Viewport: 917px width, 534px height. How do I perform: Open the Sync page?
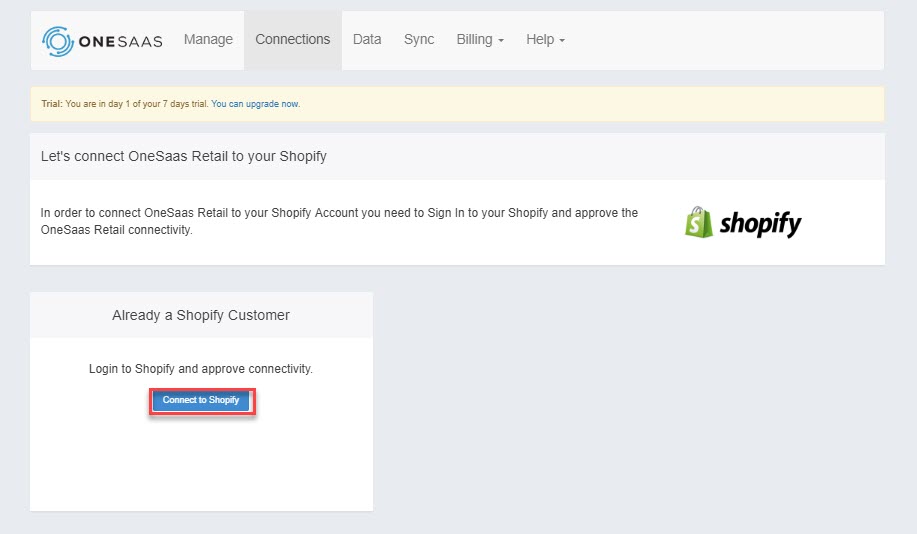419,40
